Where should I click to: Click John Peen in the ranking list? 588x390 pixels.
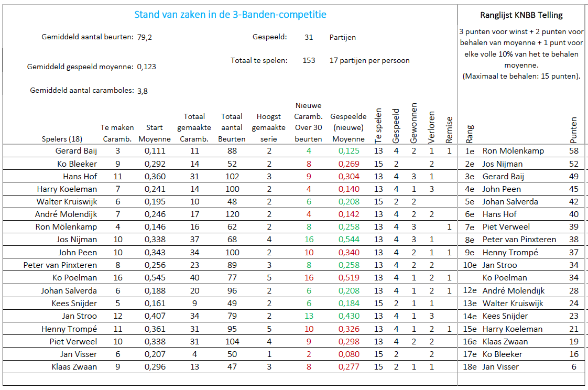[x=502, y=189]
